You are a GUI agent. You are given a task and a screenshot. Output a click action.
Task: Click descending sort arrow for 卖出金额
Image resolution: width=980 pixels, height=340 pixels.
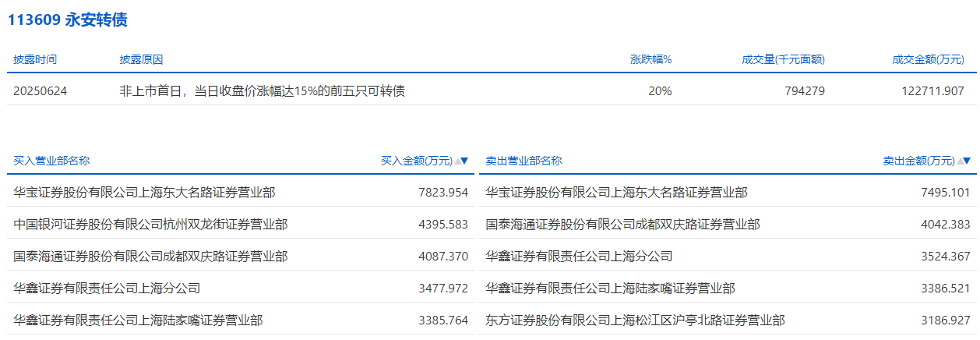coord(968,161)
